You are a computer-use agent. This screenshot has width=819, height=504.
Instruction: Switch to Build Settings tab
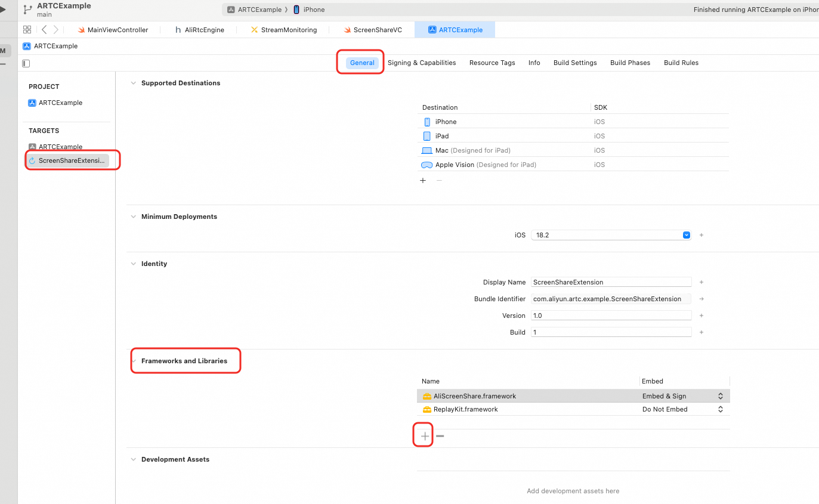pyautogui.click(x=575, y=63)
